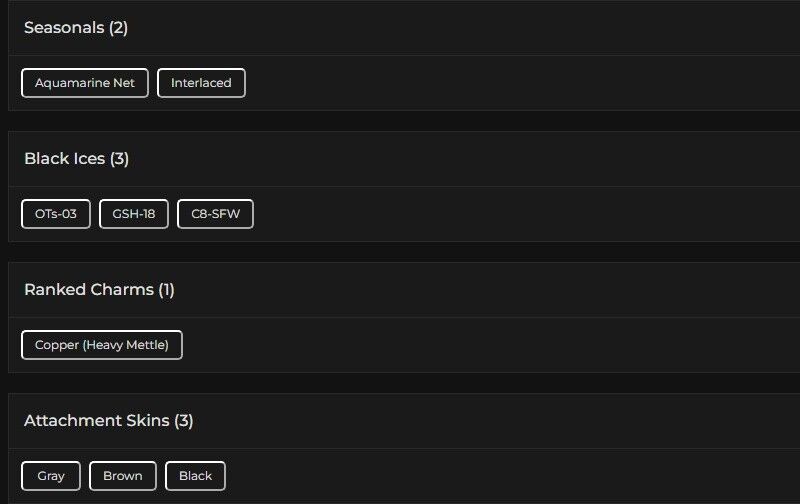Click empty space in the Ranked Charms tag row
Screen dimensions: 800x504
point(500,345)
